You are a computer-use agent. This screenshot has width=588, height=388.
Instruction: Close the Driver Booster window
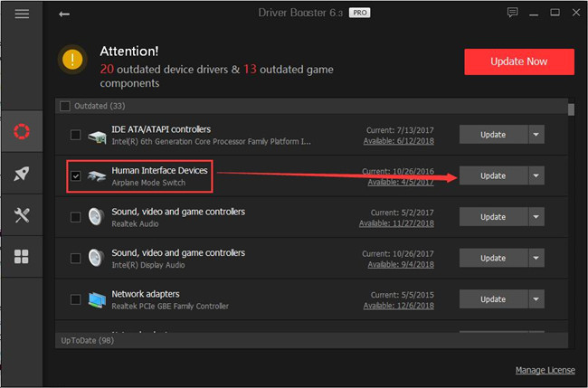(576, 13)
